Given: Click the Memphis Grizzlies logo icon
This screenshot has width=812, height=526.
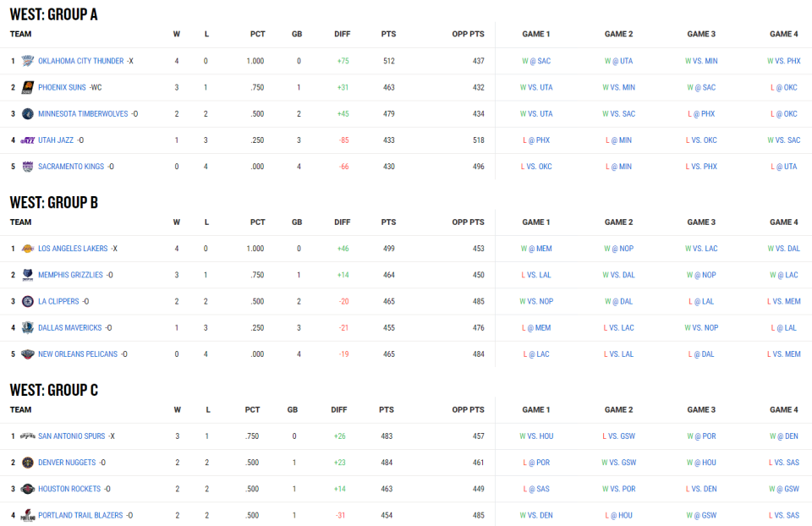Looking at the screenshot, I should pyautogui.click(x=28, y=275).
